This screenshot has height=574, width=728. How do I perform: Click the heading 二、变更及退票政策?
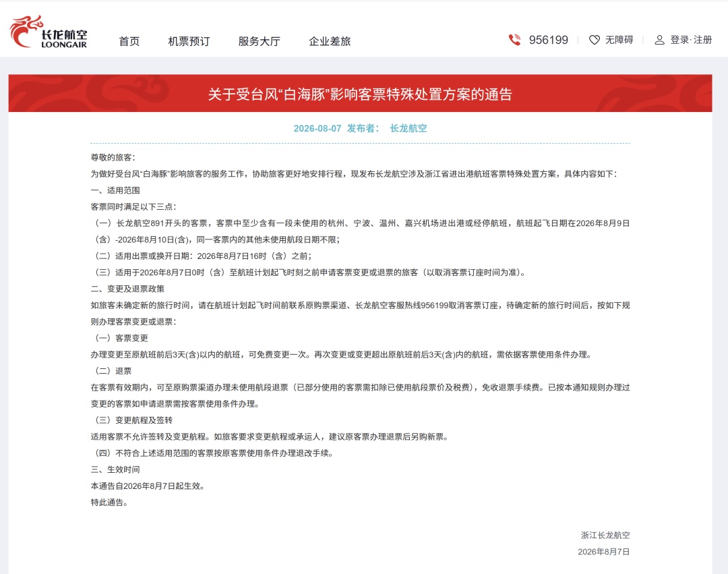127,289
